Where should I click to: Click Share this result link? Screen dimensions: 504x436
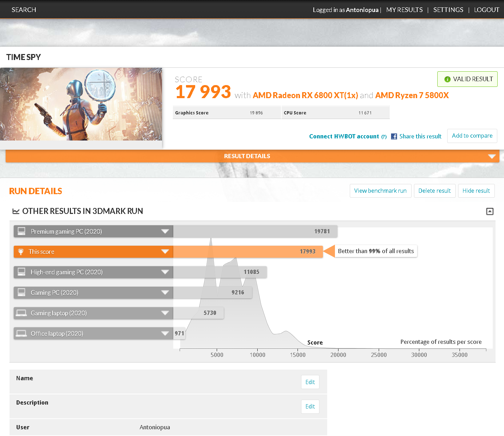point(420,136)
